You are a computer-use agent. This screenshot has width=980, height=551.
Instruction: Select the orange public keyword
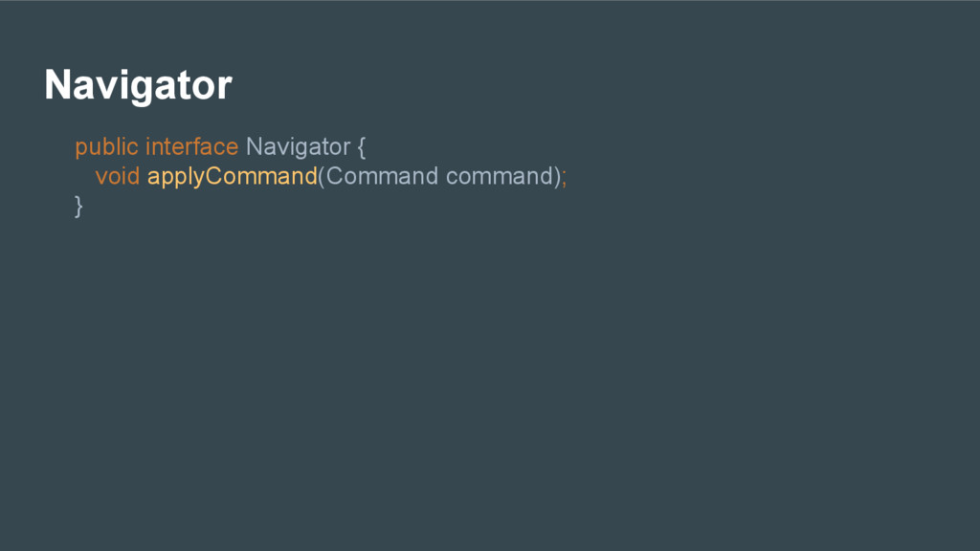pyautogui.click(x=106, y=147)
